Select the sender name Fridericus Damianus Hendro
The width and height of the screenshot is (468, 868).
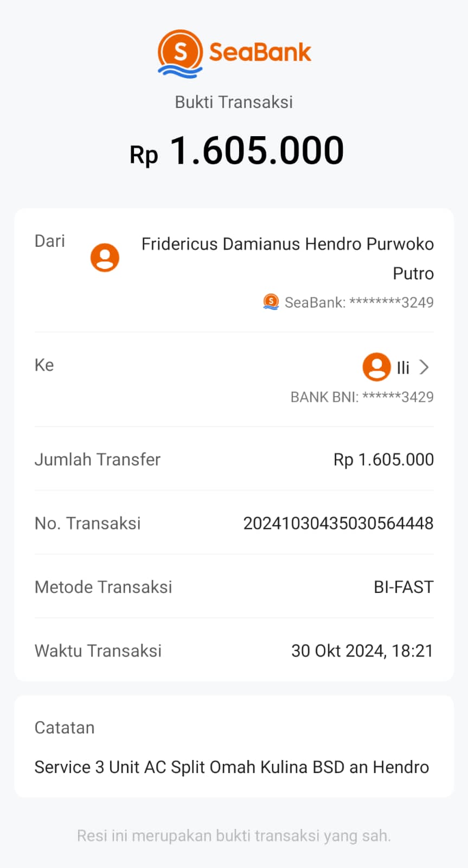pyautogui.click(x=287, y=244)
